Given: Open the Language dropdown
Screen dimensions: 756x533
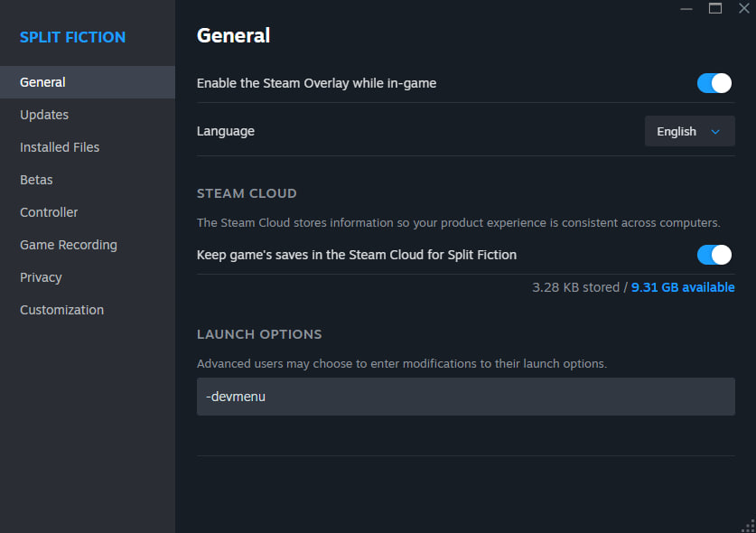Looking at the screenshot, I should [x=689, y=132].
